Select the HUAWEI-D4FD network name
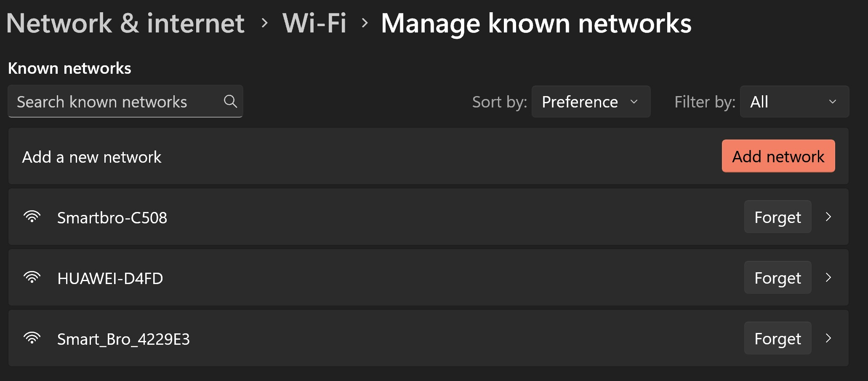The image size is (868, 381). coord(110,279)
